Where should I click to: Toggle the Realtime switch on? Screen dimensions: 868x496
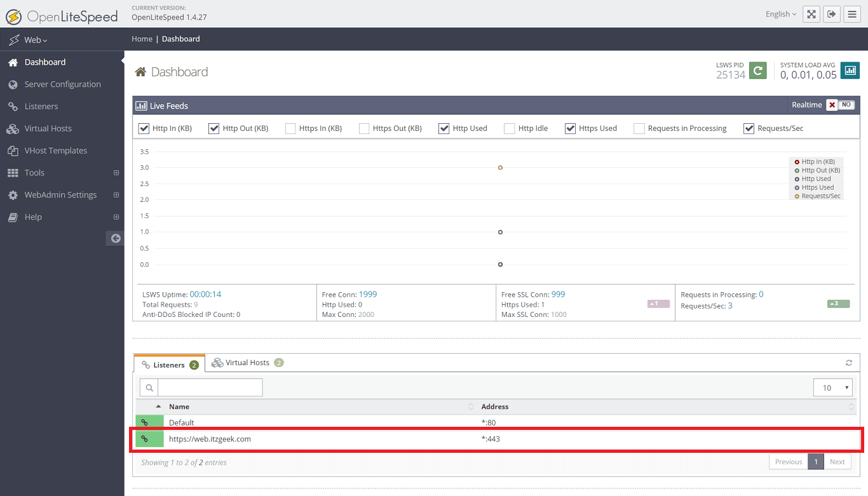pos(840,105)
